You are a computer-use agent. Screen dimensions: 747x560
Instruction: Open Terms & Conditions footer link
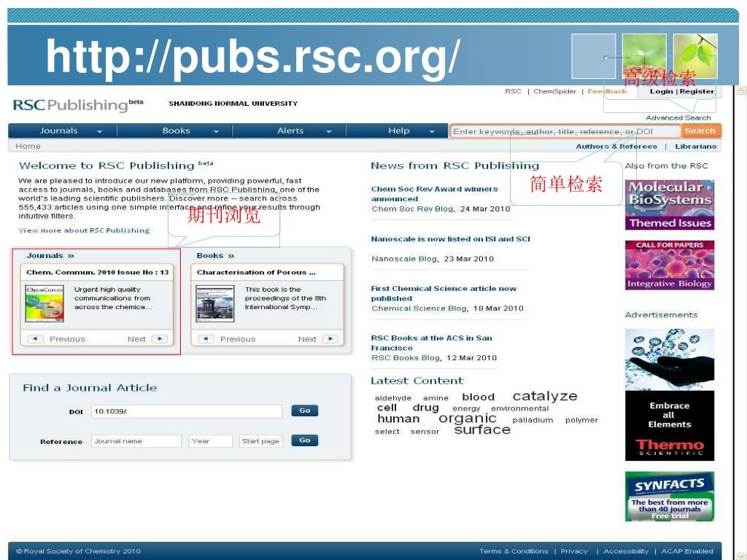tap(514, 551)
